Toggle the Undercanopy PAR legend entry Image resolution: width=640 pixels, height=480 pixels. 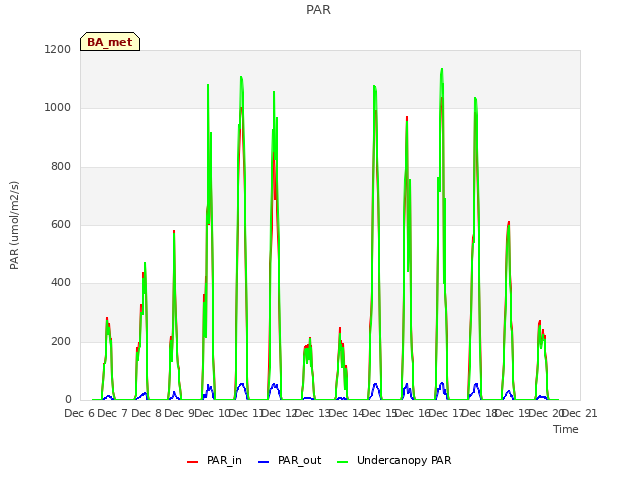click(394, 460)
